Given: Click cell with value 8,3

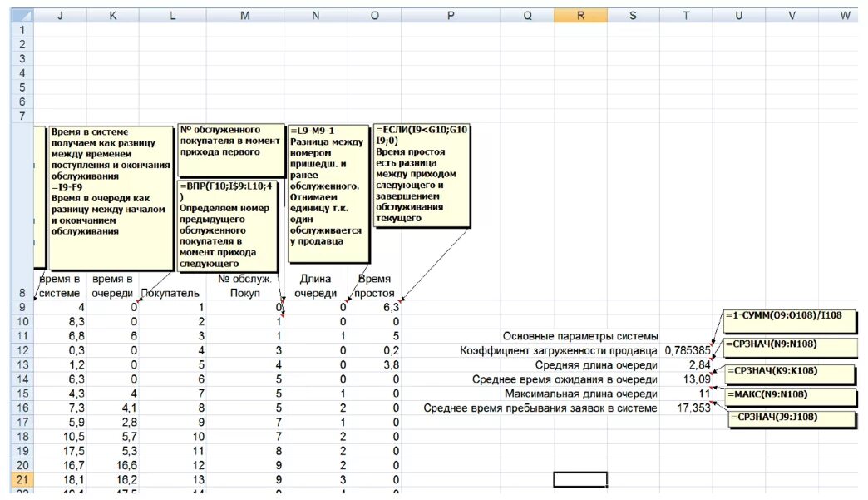Looking at the screenshot, I should (x=60, y=322).
